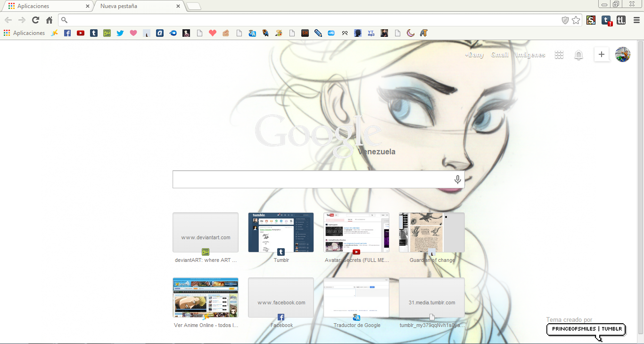Open the 'tl.' extension icon
Image resolution: width=644 pixels, height=344 pixels.
coord(621,20)
